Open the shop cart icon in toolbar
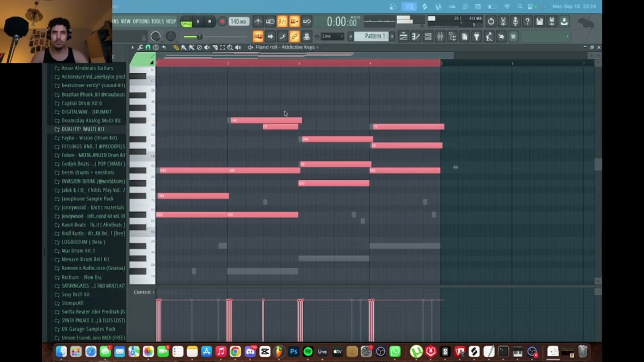Viewport: 644px width, 362px height. tap(513, 36)
